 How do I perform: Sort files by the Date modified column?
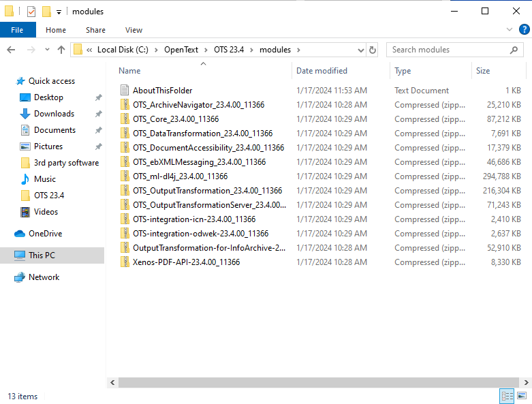click(x=322, y=71)
